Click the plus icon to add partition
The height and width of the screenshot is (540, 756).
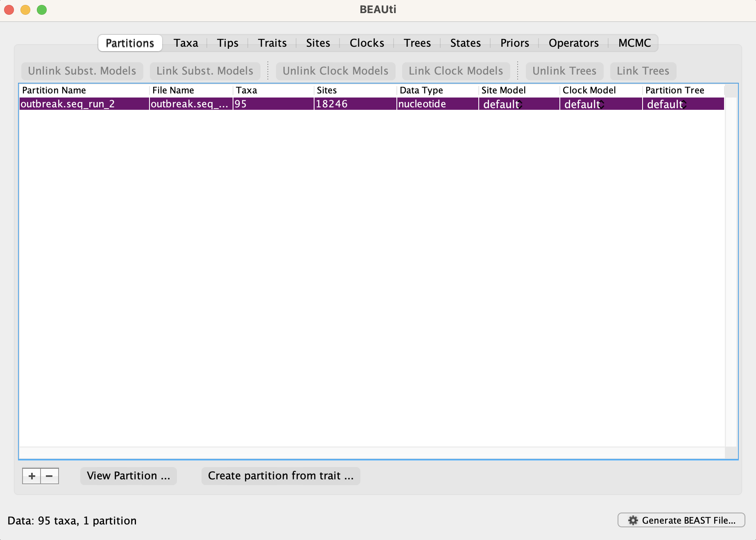32,476
